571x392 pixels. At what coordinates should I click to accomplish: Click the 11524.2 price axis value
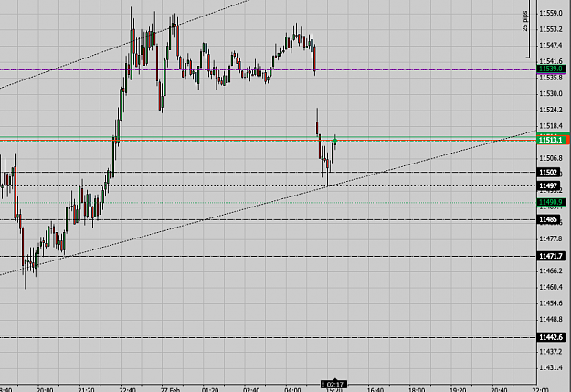click(x=551, y=110)
